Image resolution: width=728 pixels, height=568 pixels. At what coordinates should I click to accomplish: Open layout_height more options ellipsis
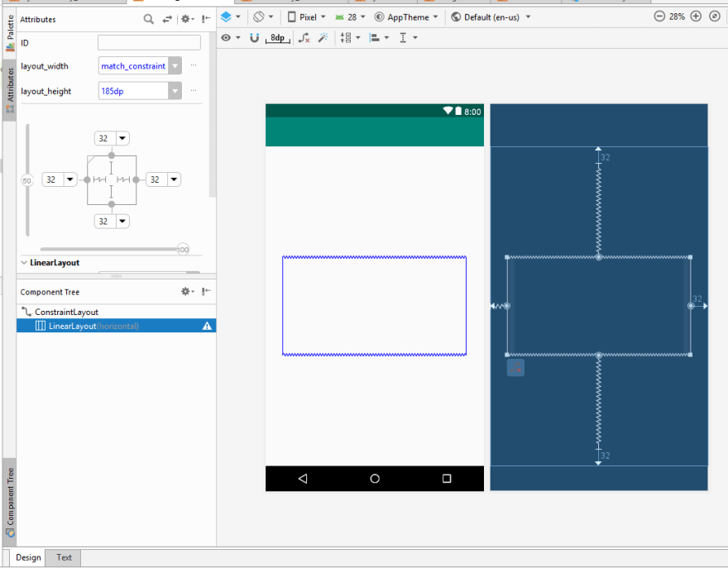(x=194, y=90)
